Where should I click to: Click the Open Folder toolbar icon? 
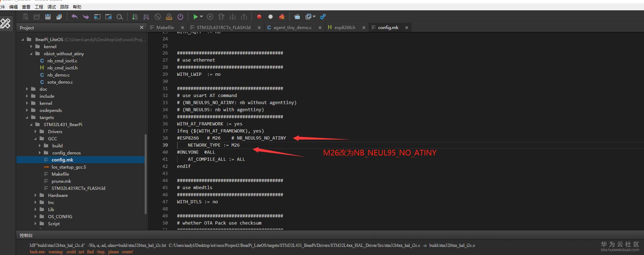pyautogui.click(x=36, y=17)
